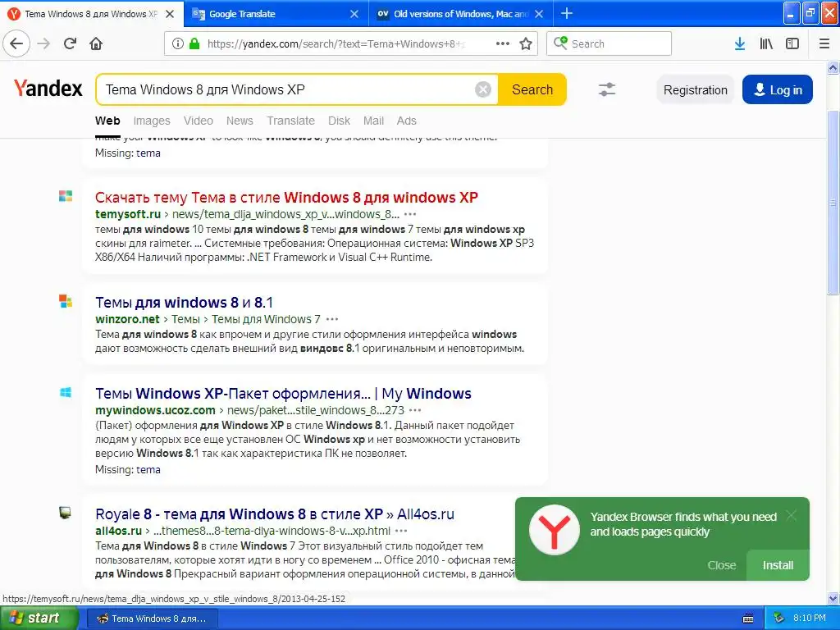Clear the Yandex search query
The height and width of the screenshot is (630, 840).
click(x=482, y=89)
